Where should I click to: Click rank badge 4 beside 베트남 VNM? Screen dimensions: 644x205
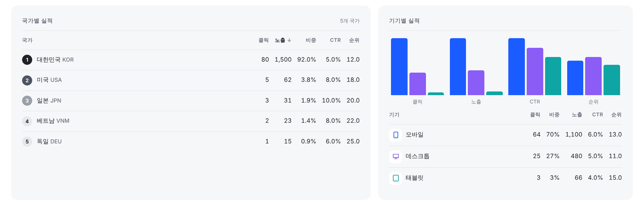click(x=27, y=121)
